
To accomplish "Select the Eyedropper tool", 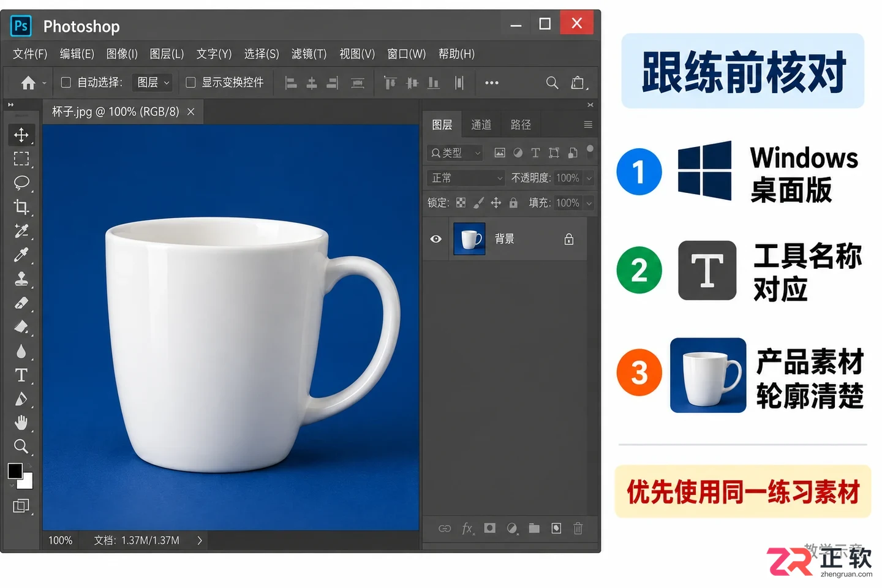I will tap(21, 255).
